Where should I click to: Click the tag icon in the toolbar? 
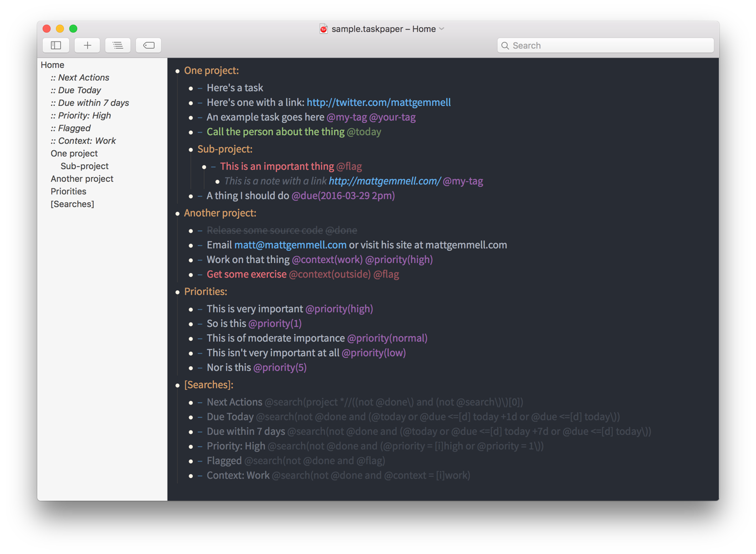(x=148, y=45)
